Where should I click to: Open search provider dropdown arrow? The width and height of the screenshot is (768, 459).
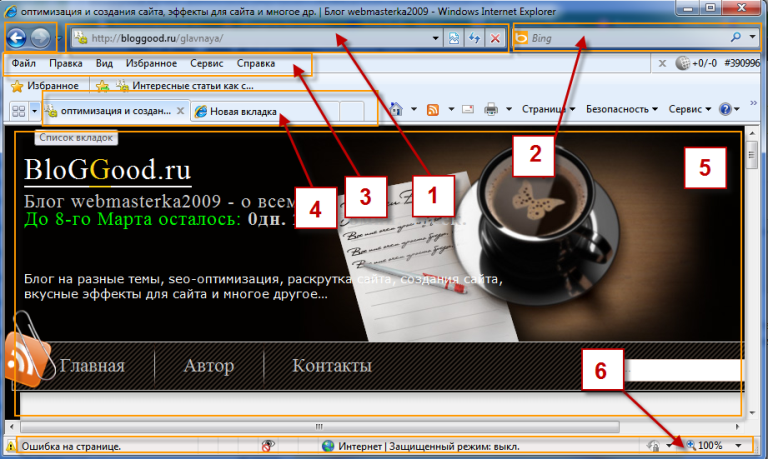coord(752,37)
